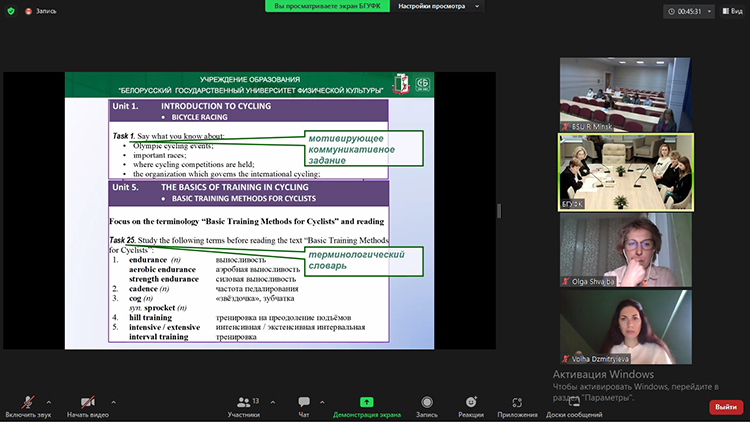The width and height of the screenshot is (750, 423).
Task: Click 'BICYCLE RACING' bullet on slide
Action: pos(199,117)
